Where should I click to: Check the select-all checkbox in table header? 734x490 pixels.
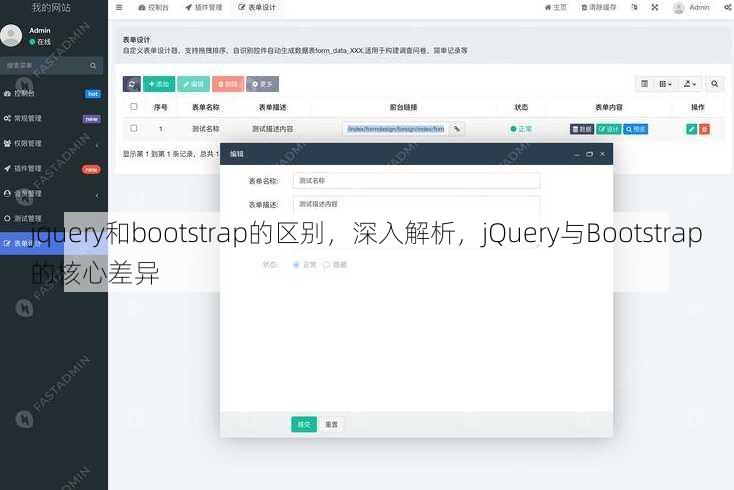tap(133, 107)
